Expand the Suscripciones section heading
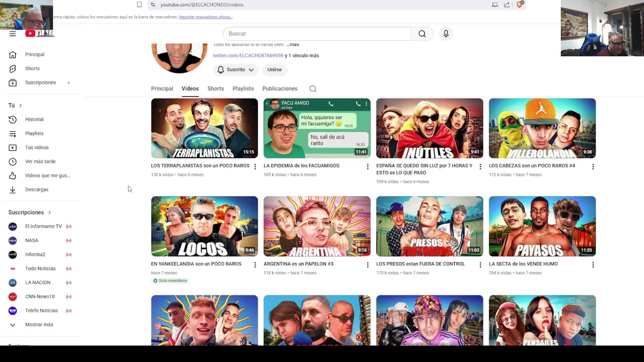This screenshot has height=362, width=644. pos(30,213)
